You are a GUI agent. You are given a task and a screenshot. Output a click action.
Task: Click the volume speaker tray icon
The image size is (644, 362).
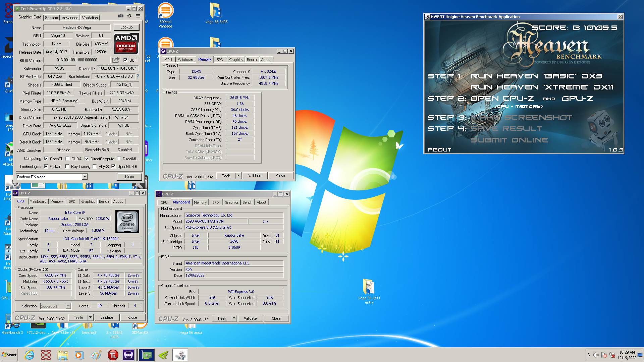(x=596, y=355)
